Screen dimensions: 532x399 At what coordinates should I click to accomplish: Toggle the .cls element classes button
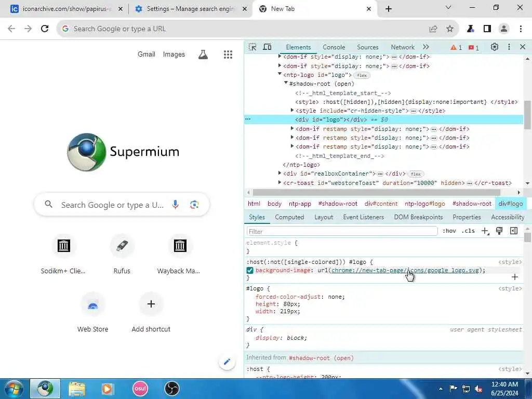468,231
